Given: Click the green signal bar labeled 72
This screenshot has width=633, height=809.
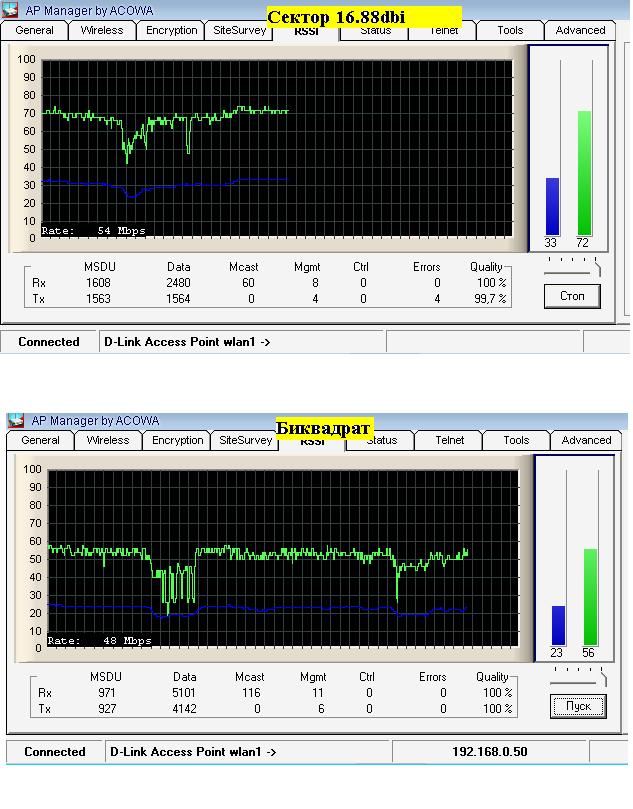Looking at the screenshot, I should click(x=585, y=173).
